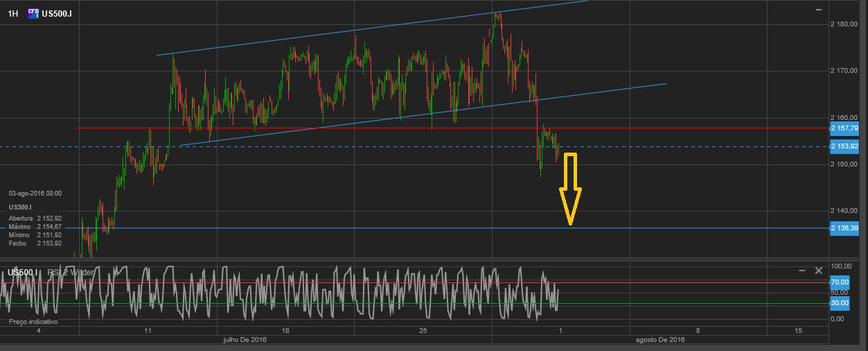This screenshot has width=868, height=351.
Task: Click the date 18 on time axis
Action: click(285, 331)
